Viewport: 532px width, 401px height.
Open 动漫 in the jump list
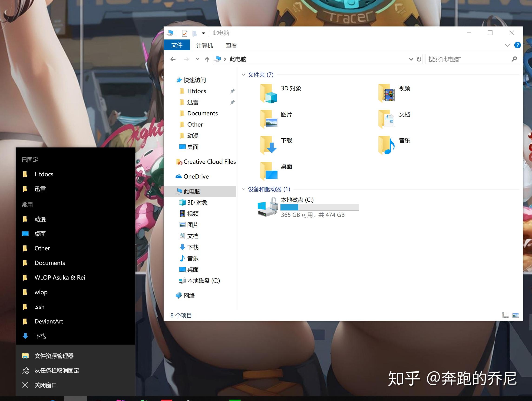tap(76, 219)
